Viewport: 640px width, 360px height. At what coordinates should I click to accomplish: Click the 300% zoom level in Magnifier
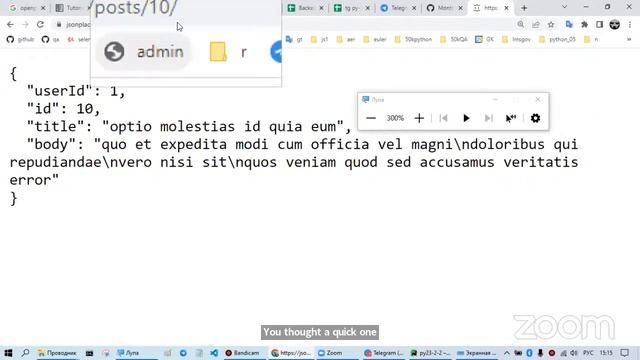[395, 118]
